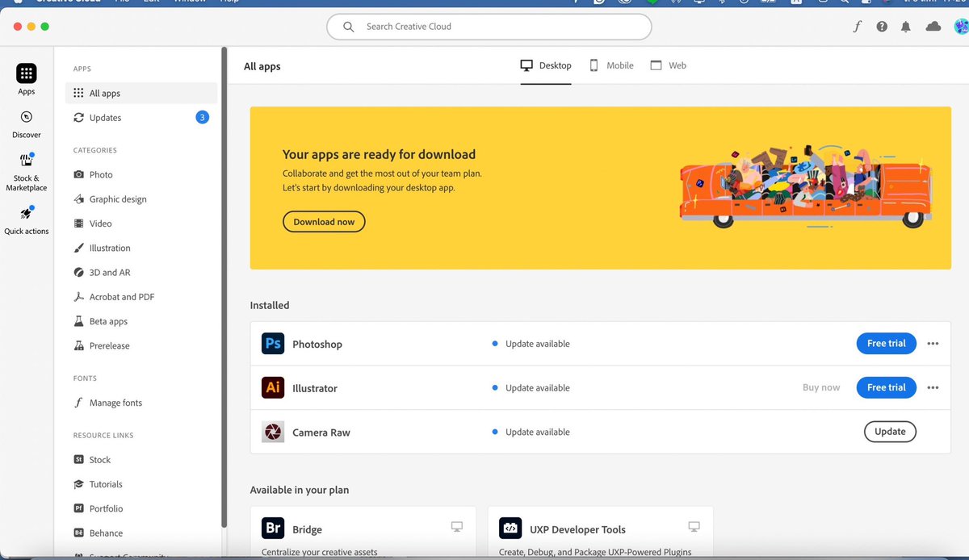Screen dimensions: 969x560
Task: Open the Apps grid icon in sidebar
Action: tap(27, 73)
